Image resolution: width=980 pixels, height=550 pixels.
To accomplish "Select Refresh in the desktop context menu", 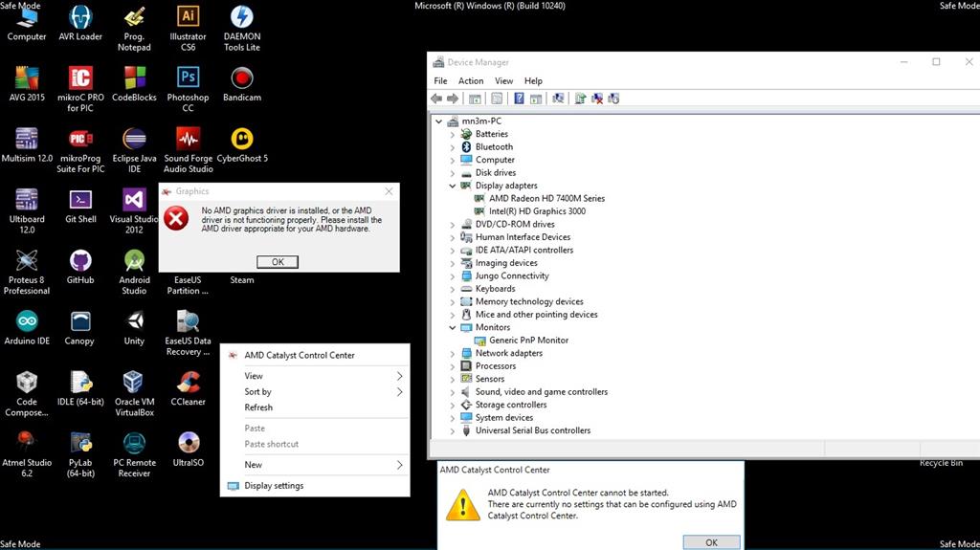I will [x=315, y=407].
